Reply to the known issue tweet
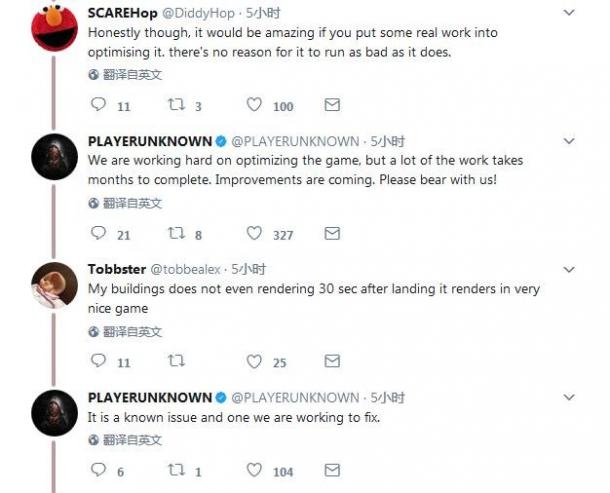This screenshot has width=610, height=493. coord(98,470)
